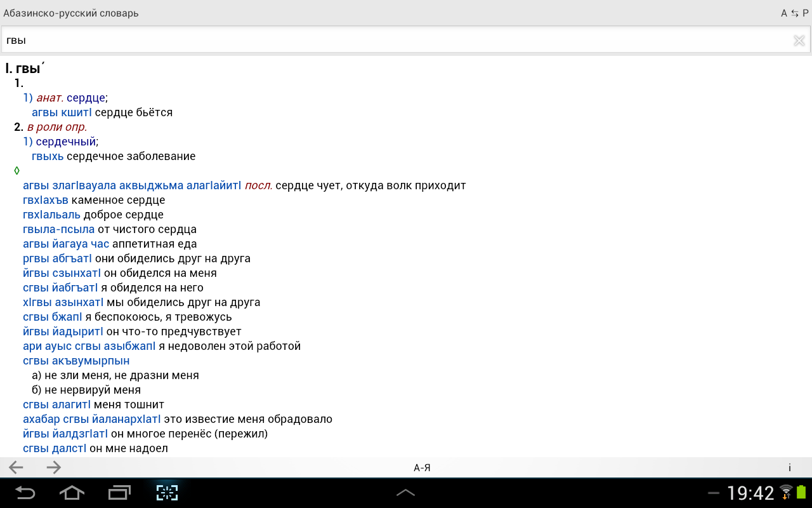Open the А-Я alphabet range selector

pos(422,468)
